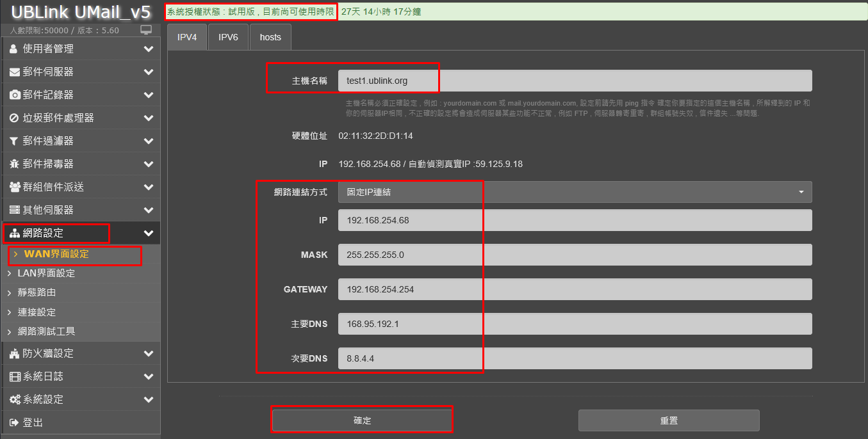Open LAN界面設定 in sidebar
Viewport: 868px width, 439px height.
[x=46, y=273]
